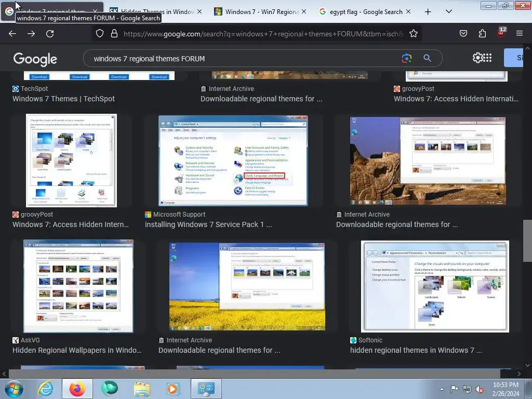Open AskVG wallpapers grid thumbnail
Viewport: 532px width, 399px height.
tap(78, 286)
